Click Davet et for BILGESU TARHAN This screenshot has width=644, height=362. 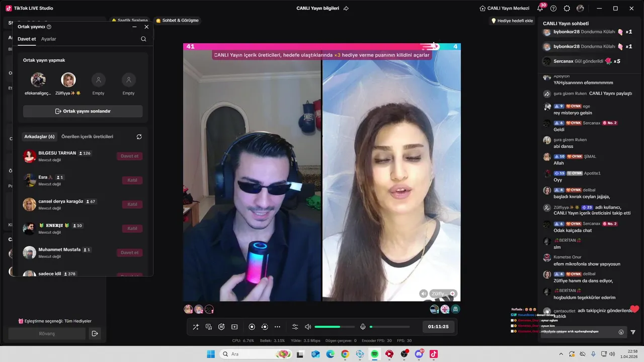coord(129,156)
